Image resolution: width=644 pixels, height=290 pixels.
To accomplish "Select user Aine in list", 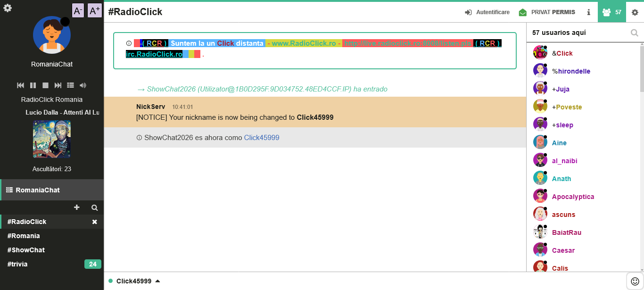I will click(x=559, y=143).
